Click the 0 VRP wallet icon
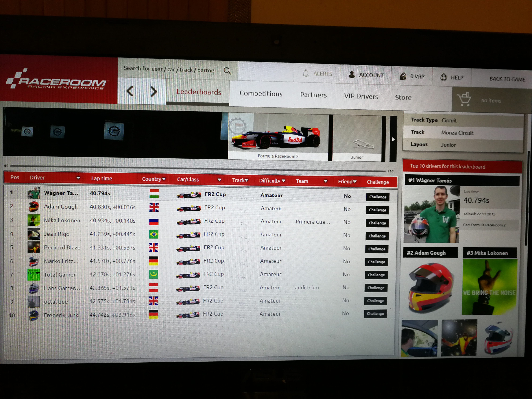 (x=403, y=76)
